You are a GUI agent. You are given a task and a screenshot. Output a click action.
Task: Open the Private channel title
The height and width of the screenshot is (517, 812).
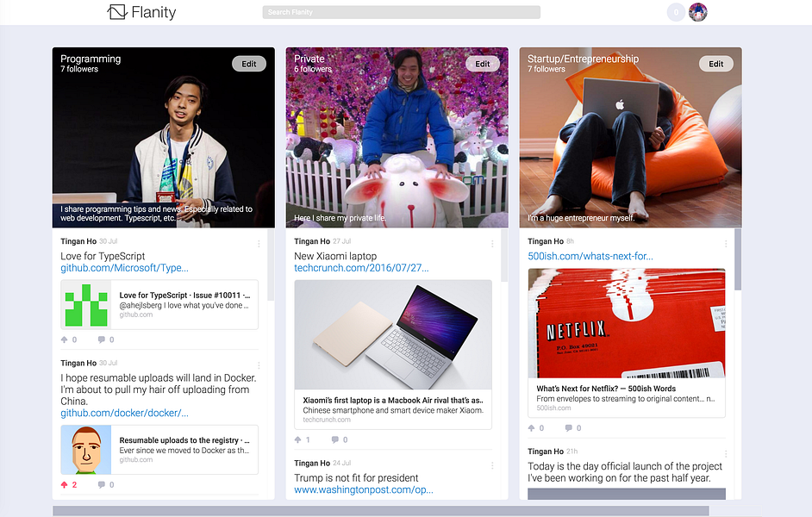tap(309, 59)
